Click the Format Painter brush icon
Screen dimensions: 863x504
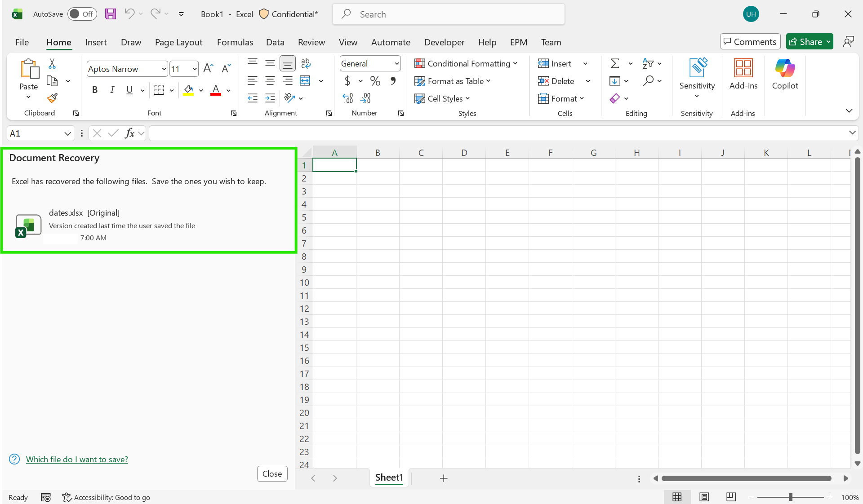(52, 98)
